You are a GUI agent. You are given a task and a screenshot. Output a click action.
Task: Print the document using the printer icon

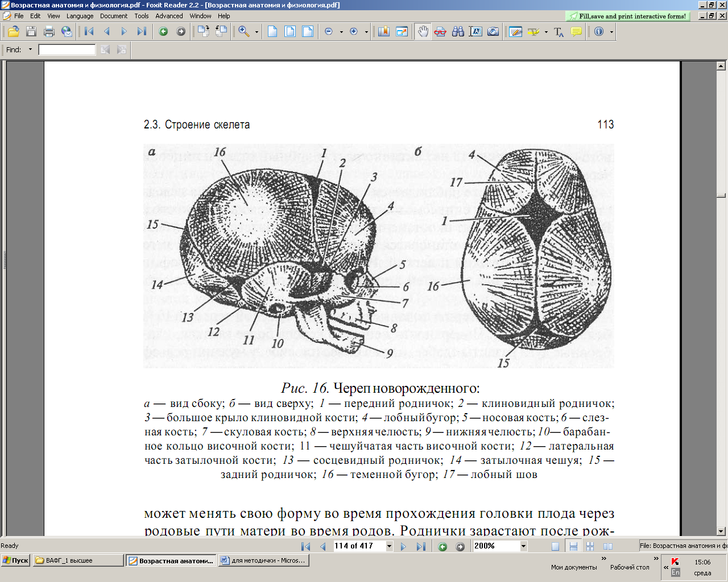[x=49, y=32]
